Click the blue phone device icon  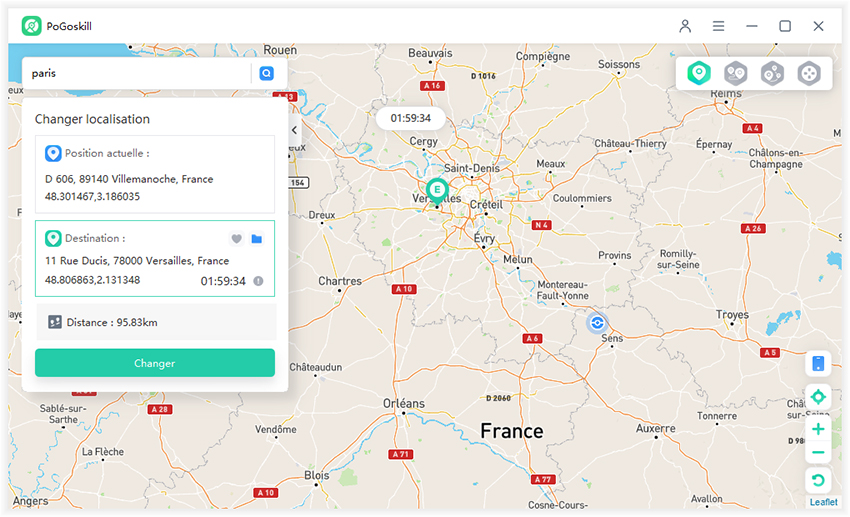(818, 363)
